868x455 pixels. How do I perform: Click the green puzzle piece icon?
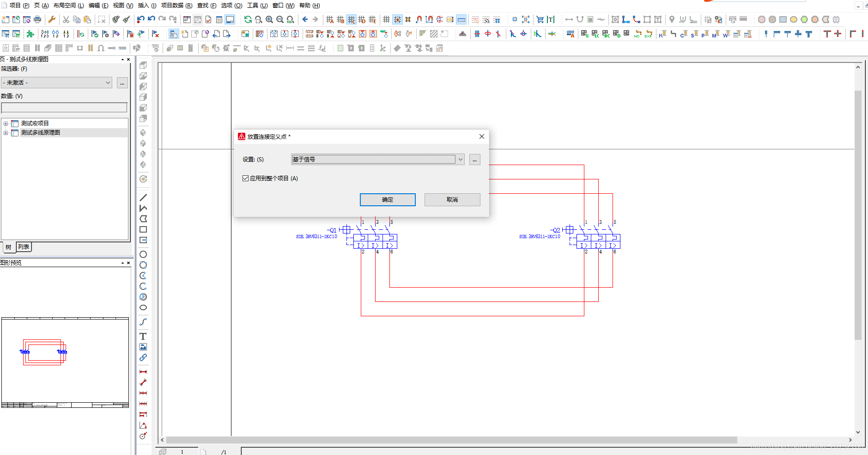point(30,34)
